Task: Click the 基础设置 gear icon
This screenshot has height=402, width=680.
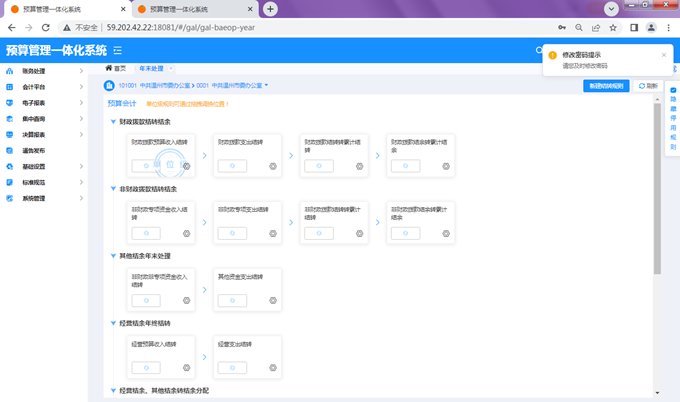Action: (x=10, y=167)
